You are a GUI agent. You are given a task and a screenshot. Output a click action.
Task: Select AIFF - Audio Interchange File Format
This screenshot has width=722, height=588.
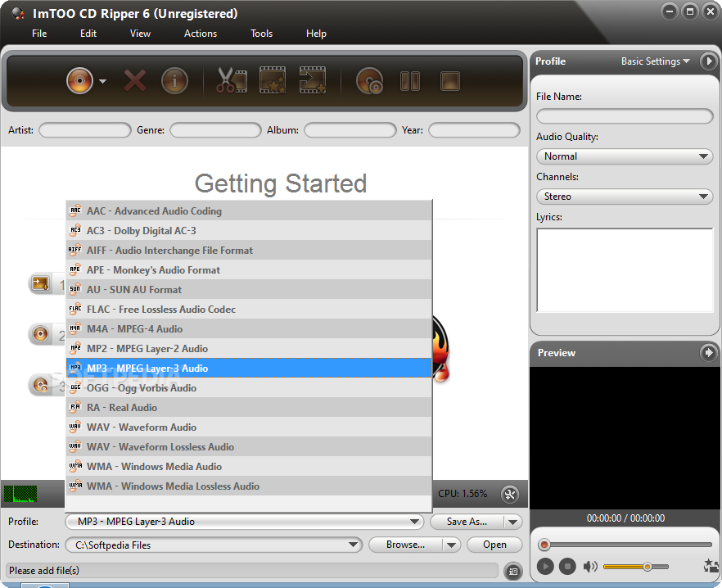coord(249,251)
